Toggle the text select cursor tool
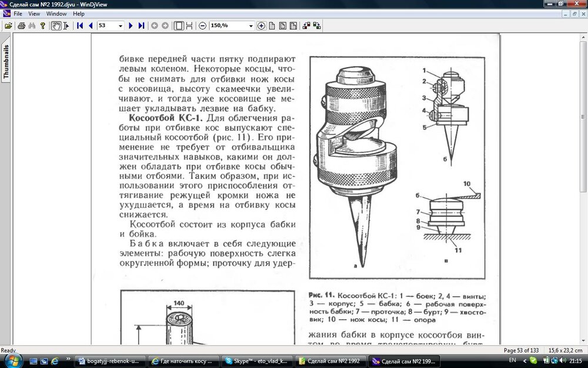Viewport: 588px width, 368px height. pyautogui.click(x=66, y=25)
